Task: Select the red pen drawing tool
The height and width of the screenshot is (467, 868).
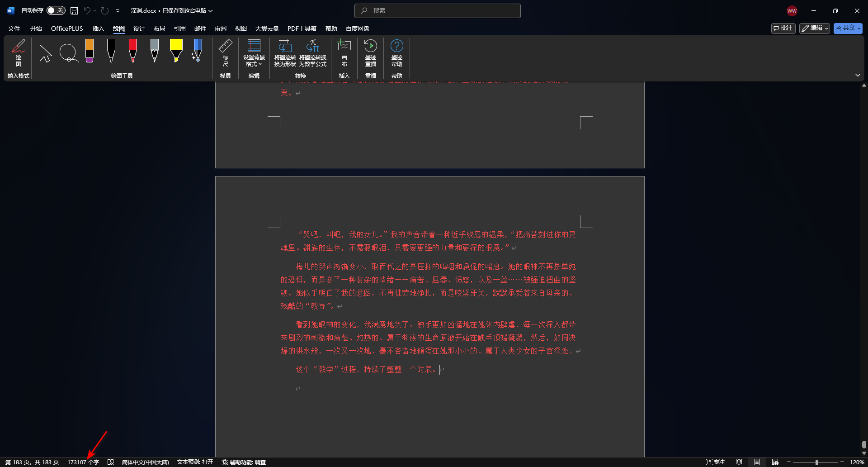Action: 132,51
